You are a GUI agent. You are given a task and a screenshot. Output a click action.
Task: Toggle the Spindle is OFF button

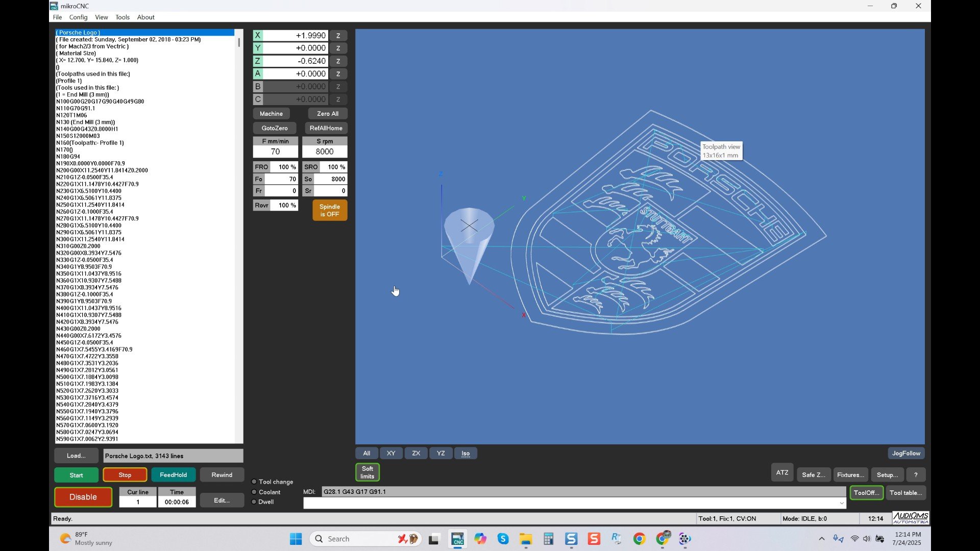click(x=330, y=211)
